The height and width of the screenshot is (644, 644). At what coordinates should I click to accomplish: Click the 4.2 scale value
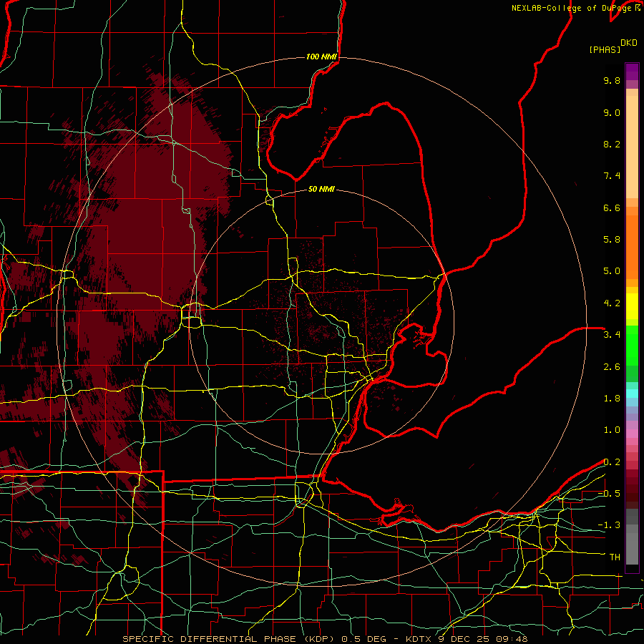click(x=612, y=303)
